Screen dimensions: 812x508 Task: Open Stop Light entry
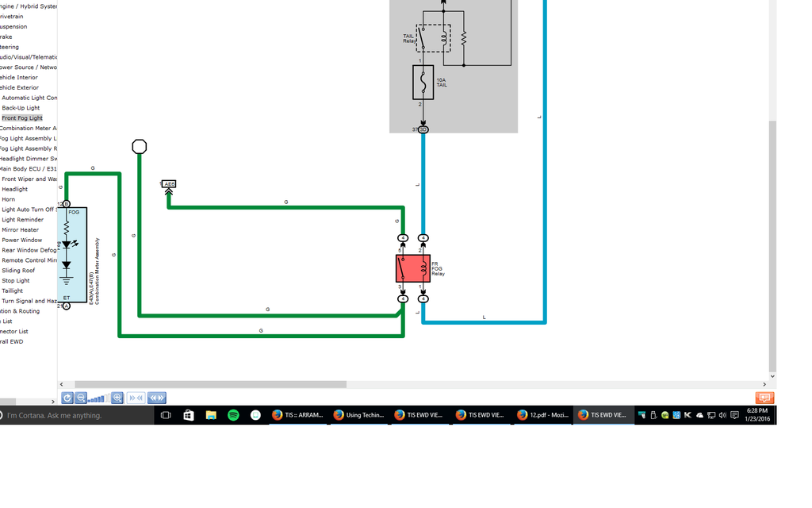[16, 281]
